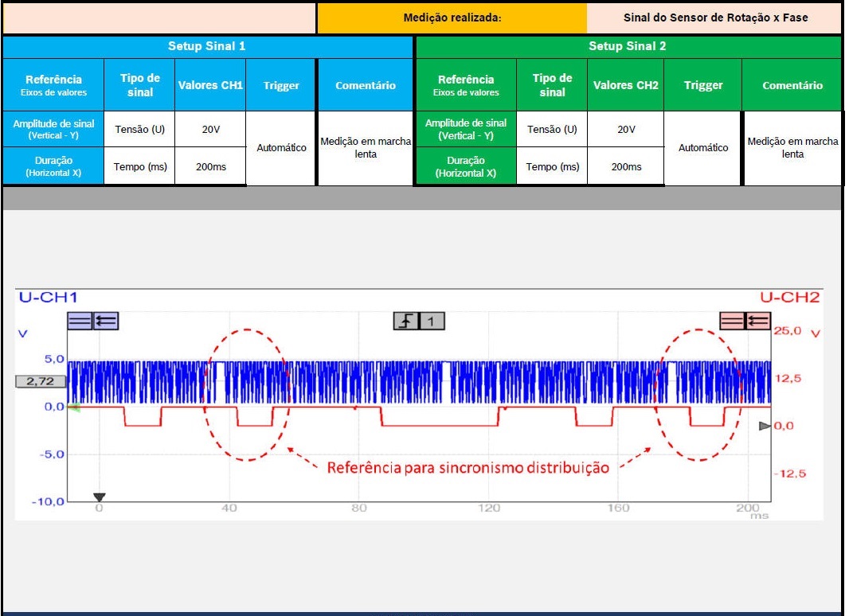
Task: Click the red CH2 coupling lines icon
Action: (x=732, y=321)
